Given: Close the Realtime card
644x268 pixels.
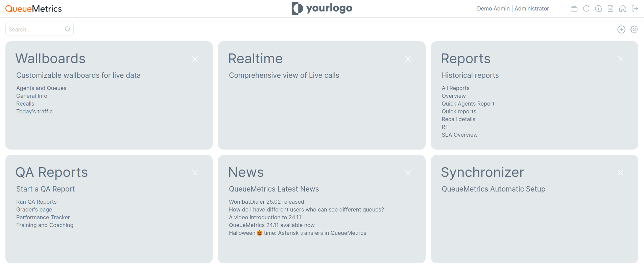Looking at the screenshot, I should 408,59.
